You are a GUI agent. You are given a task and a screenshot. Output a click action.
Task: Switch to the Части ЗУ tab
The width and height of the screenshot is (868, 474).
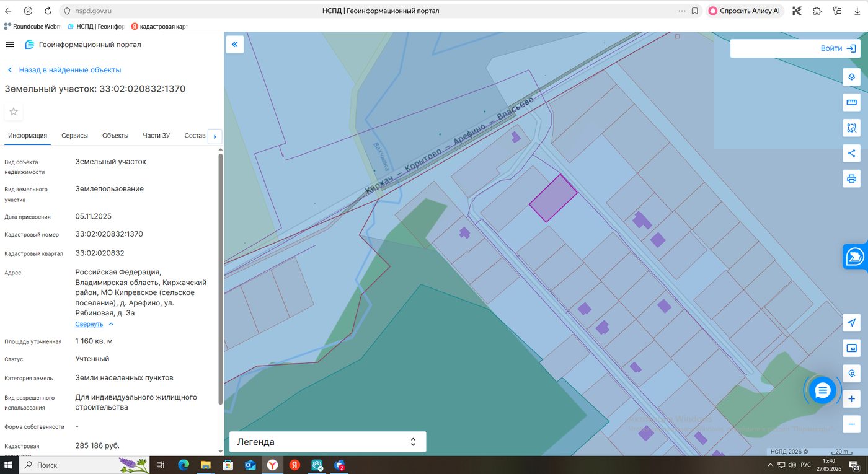pos(156,136)
